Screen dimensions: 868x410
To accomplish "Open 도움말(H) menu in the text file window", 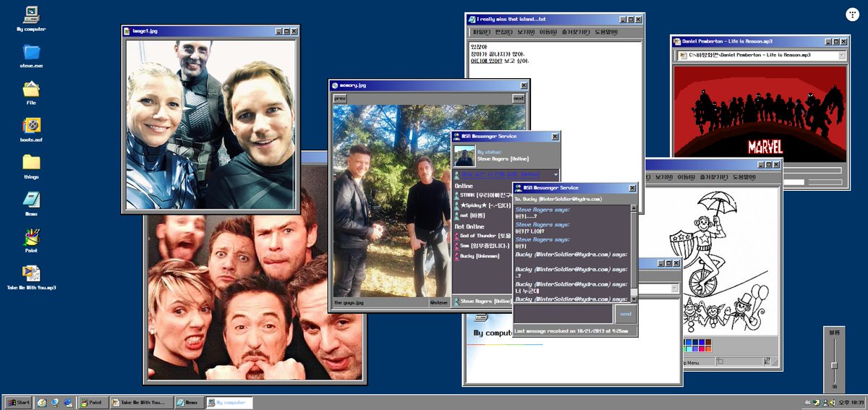I will click(605, 33).
